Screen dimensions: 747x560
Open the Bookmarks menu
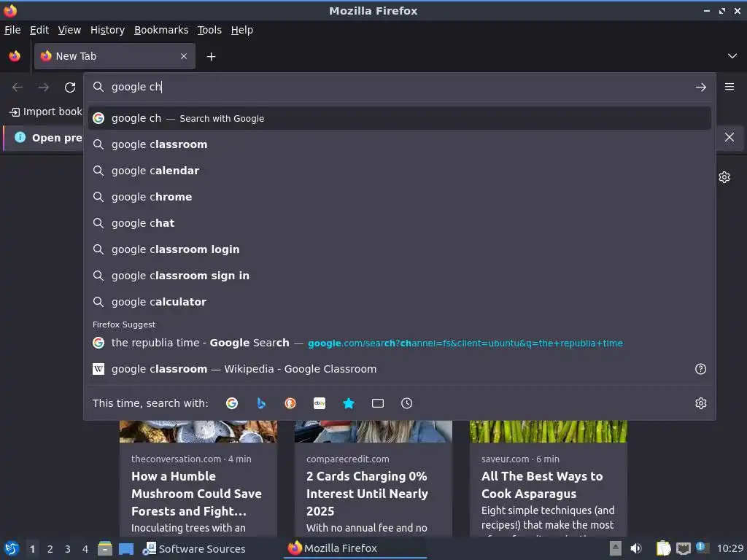click(161, 30)
